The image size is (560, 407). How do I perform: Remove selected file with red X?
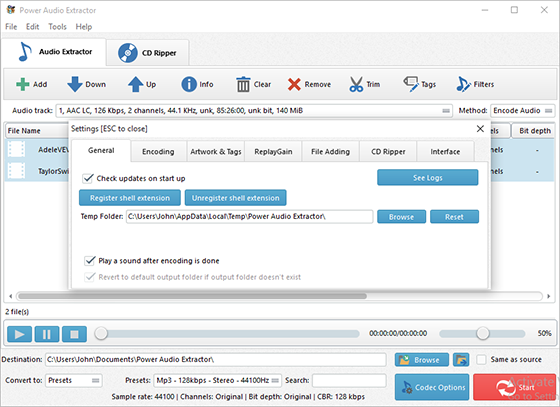point(294,85)
